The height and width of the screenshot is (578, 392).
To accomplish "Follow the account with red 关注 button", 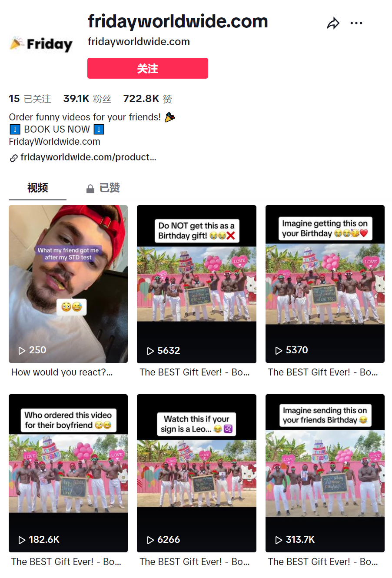I will pyautogui.click(x=148, y=68).
